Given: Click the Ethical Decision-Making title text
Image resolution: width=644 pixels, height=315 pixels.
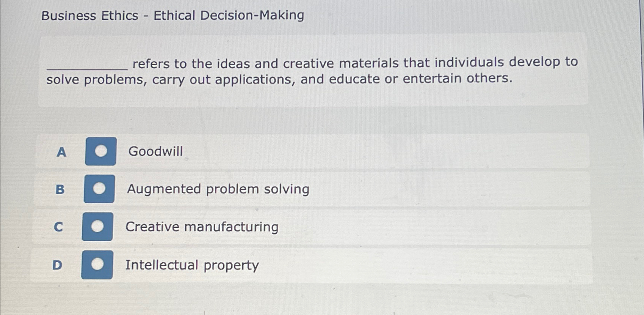Looking at the screenshot, I should [x=229, y=16].
